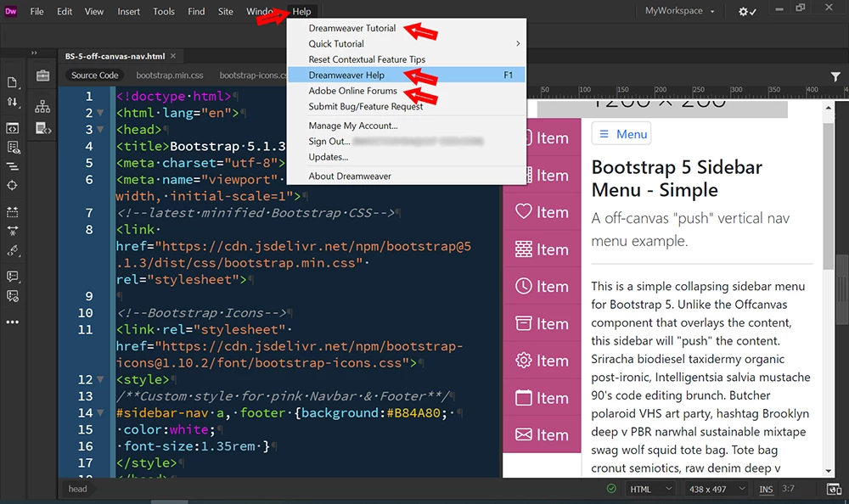
Task: Toggle the INS insert mode indicator
Action: [766, 490]
